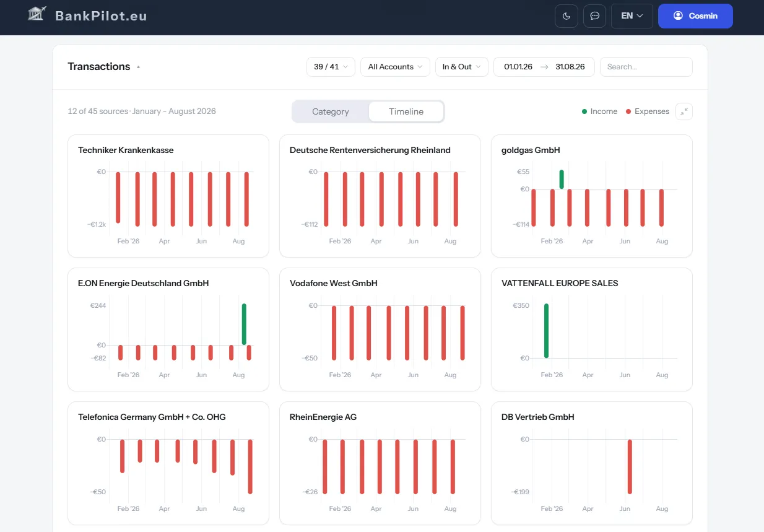Viewport: 764px width, 532px height.
Task: Click the goldgas GmbH card title
Action: [531, 150]
